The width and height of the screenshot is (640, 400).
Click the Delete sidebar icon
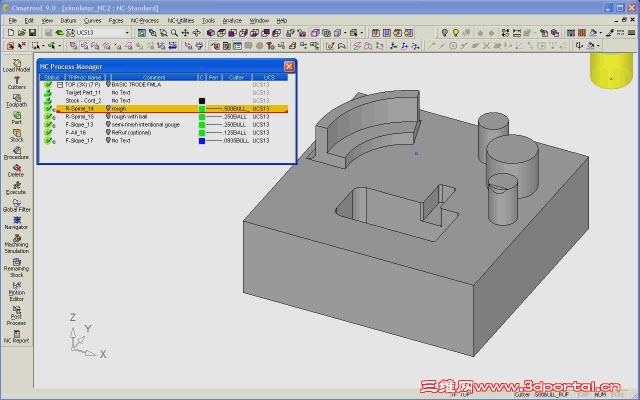click(16, 171)
